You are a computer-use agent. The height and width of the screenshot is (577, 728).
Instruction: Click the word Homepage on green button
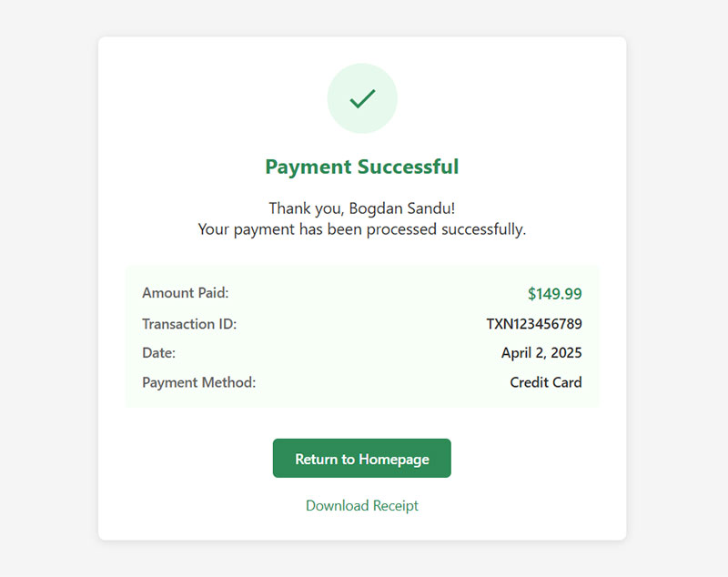(x=394, y=460)
